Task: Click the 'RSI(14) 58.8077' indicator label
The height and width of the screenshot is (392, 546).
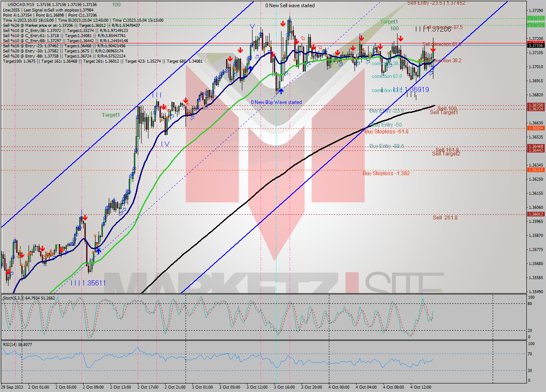Action: click(17, 344)
